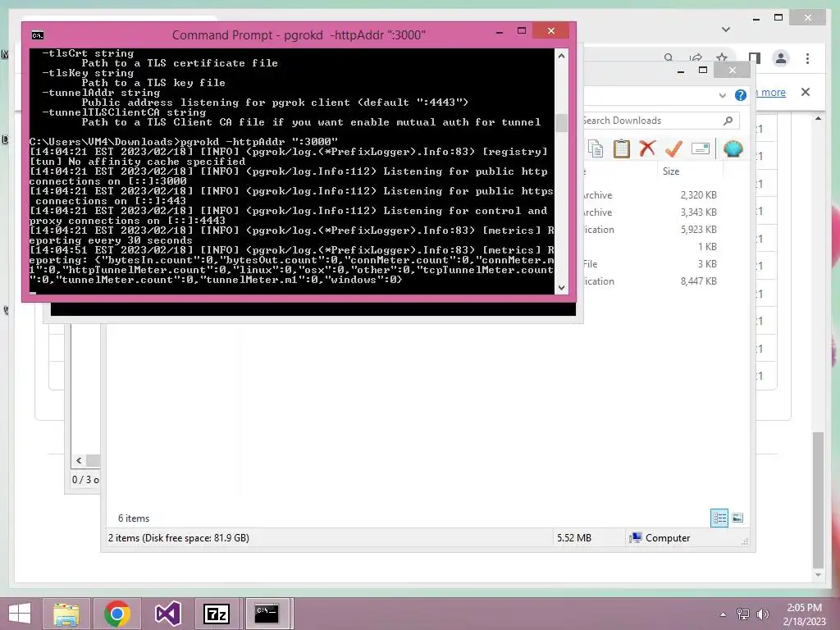Click the taskbar clock showing 2:05 PM

pos(804,614)
